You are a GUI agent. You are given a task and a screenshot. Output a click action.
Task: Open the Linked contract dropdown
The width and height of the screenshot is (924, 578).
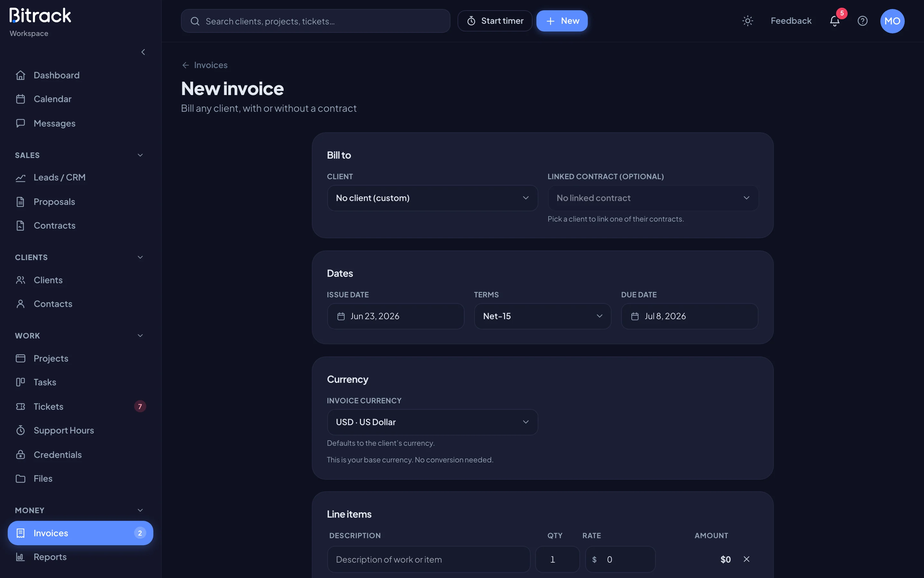pyautogui.click(x=653, y=198)
